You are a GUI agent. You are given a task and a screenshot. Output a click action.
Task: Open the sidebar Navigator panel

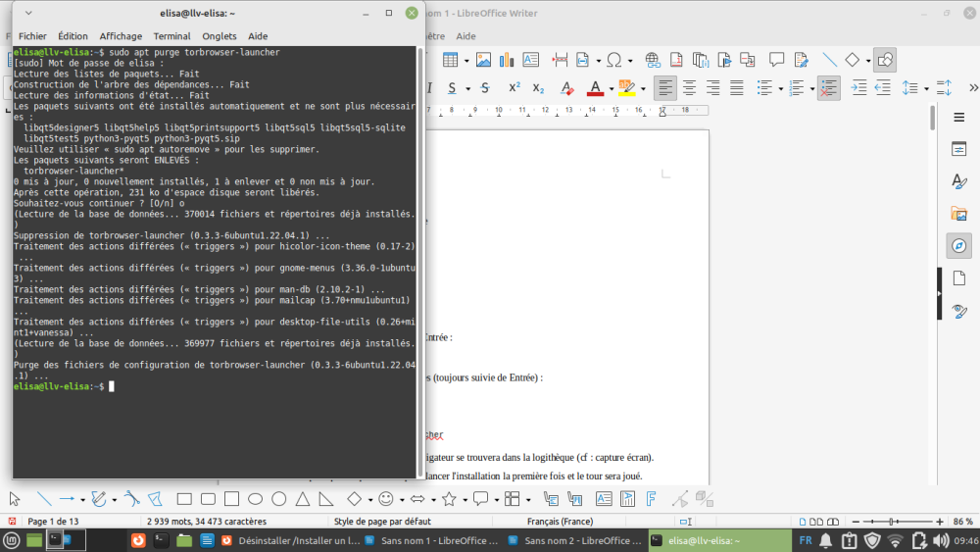(959, 245)
